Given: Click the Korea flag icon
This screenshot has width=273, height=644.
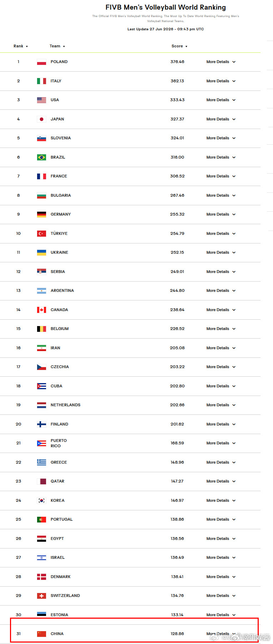Looking at the screenshot, I should pyautogui.click(x=41, y=500).
